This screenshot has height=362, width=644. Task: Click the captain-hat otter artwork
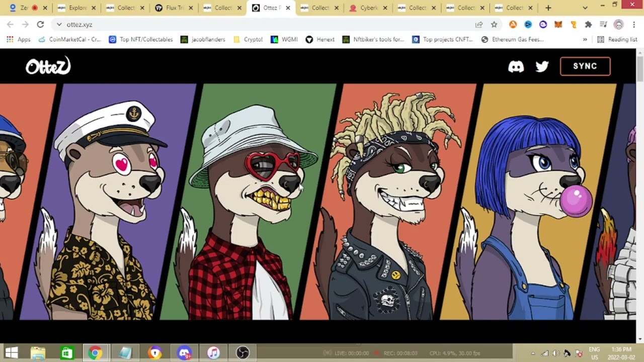108,202
